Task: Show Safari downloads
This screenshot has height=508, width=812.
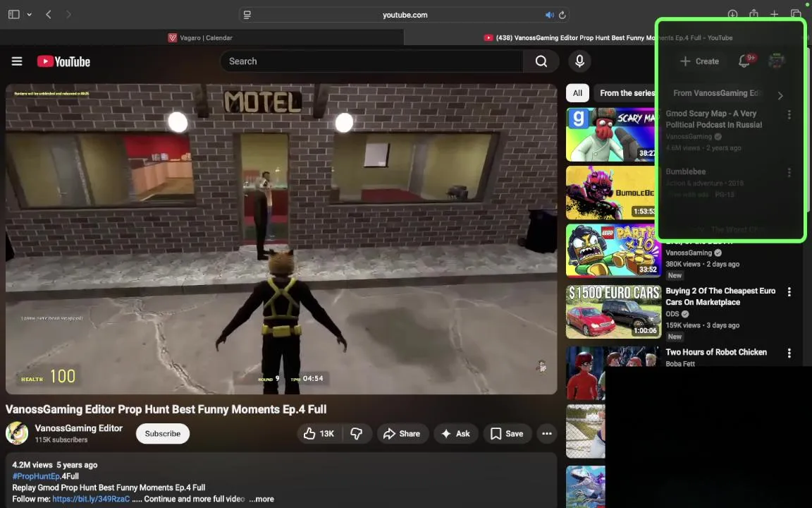Action: 732,15
